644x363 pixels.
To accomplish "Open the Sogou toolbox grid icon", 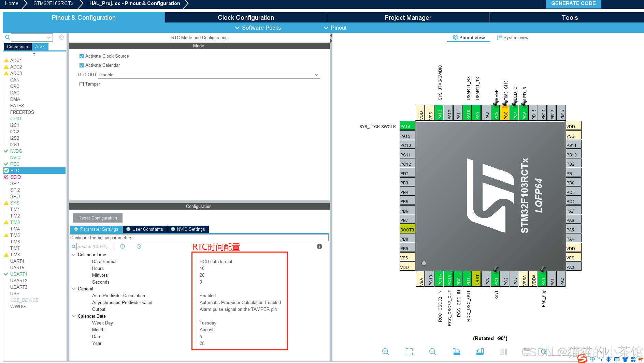I will click(x=633, y=359).
